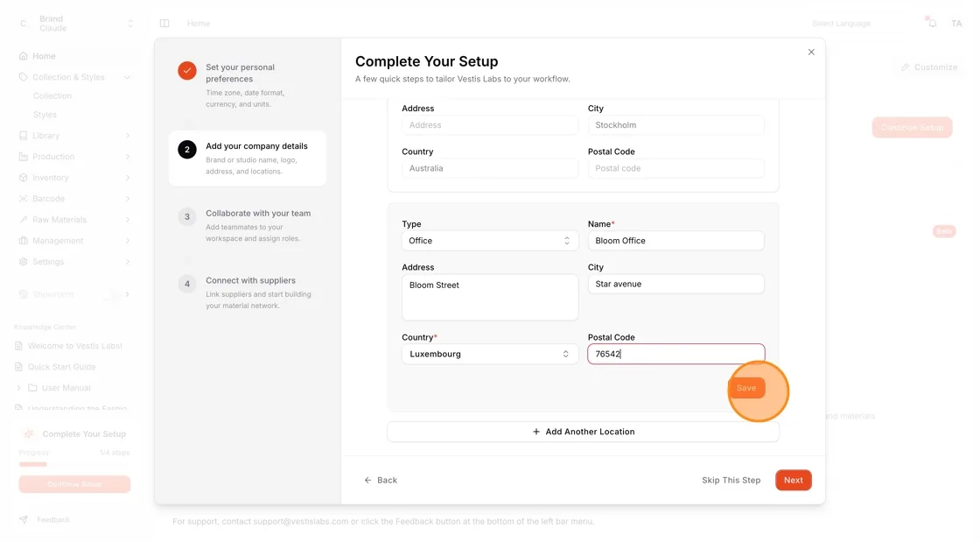
Task: Expand the Inventory menu chevron
Action: [x=128, y=178]
